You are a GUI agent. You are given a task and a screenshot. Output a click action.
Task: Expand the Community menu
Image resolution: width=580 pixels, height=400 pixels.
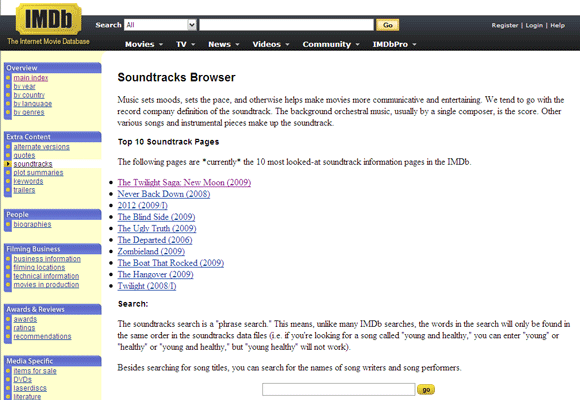coord(331,44)
